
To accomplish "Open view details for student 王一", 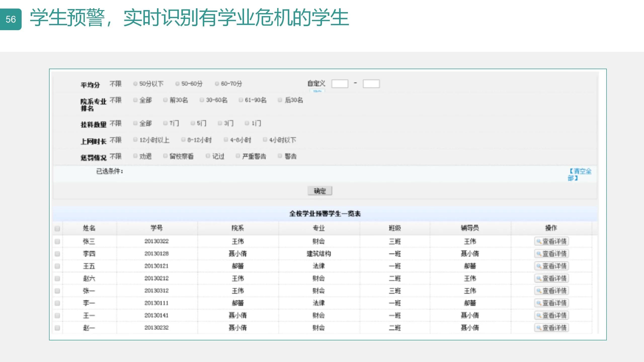I will 551,315.
